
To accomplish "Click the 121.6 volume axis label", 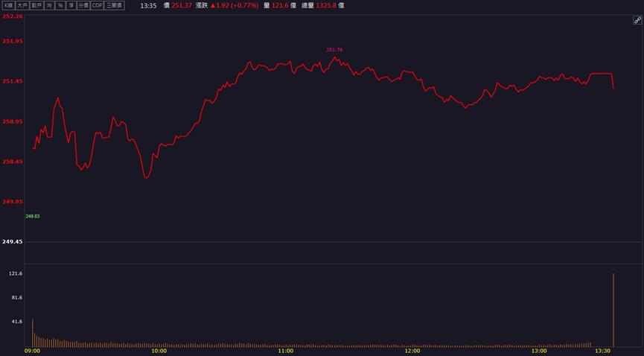I will click(x=16, y=273).
